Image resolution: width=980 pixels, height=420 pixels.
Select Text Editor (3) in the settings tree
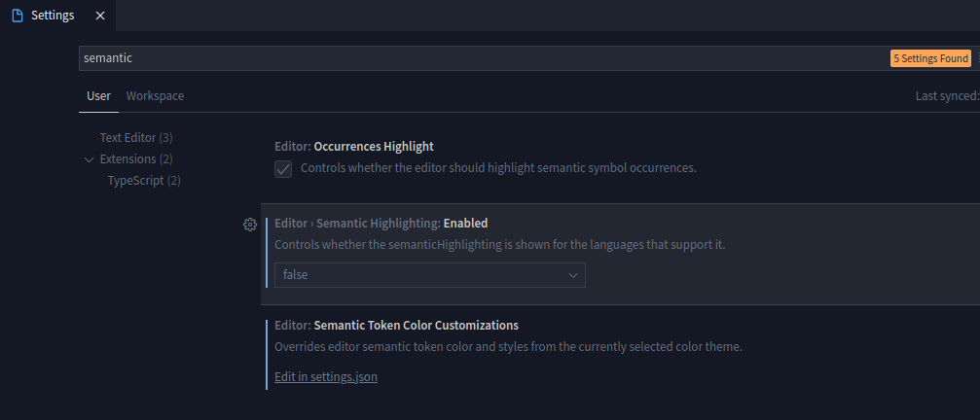[136, 138]
